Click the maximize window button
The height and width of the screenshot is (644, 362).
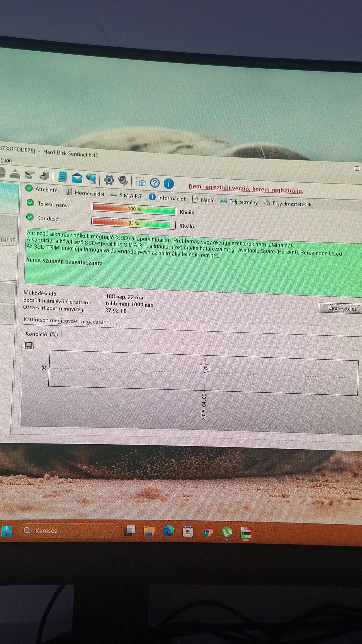(357, 169)
